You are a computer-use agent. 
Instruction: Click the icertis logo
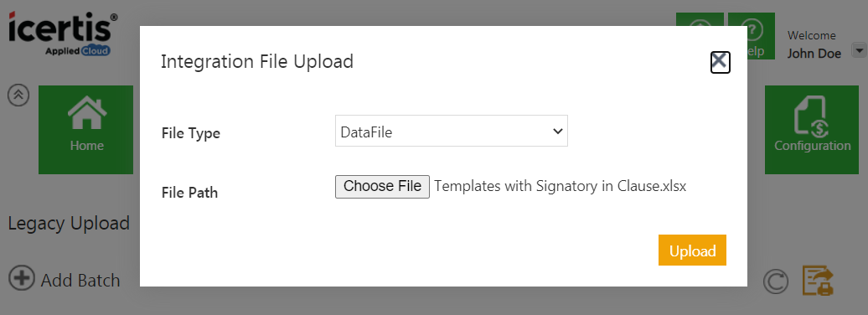pyautogui.click(x=63, y=34)
